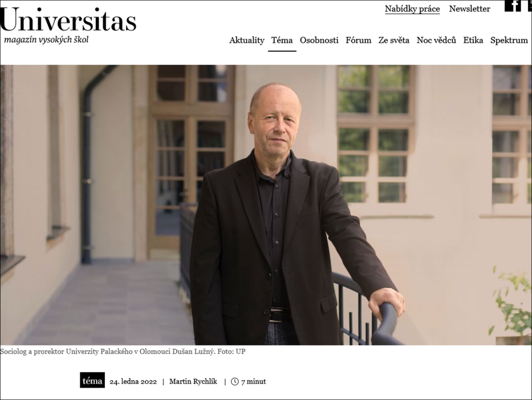The image size is (532, 400).
Task: Click the date 24. ledna 2022
Action: (133, 382)
